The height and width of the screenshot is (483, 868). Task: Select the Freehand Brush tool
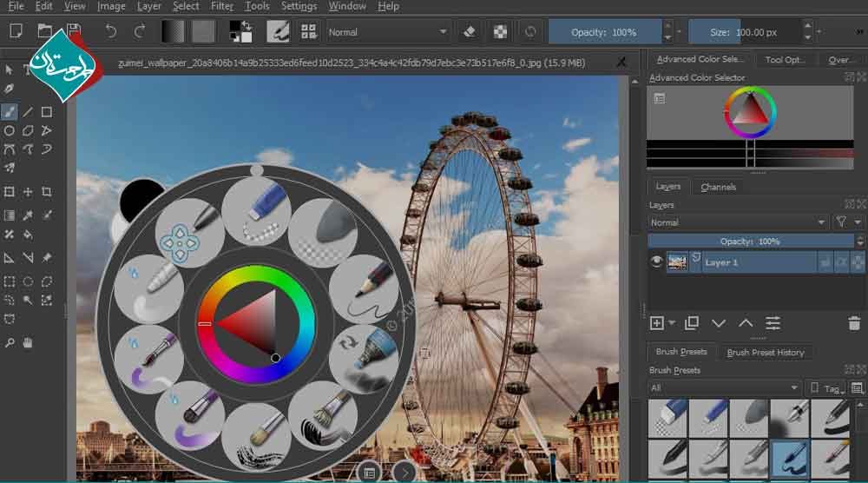[x=10, y=112]
